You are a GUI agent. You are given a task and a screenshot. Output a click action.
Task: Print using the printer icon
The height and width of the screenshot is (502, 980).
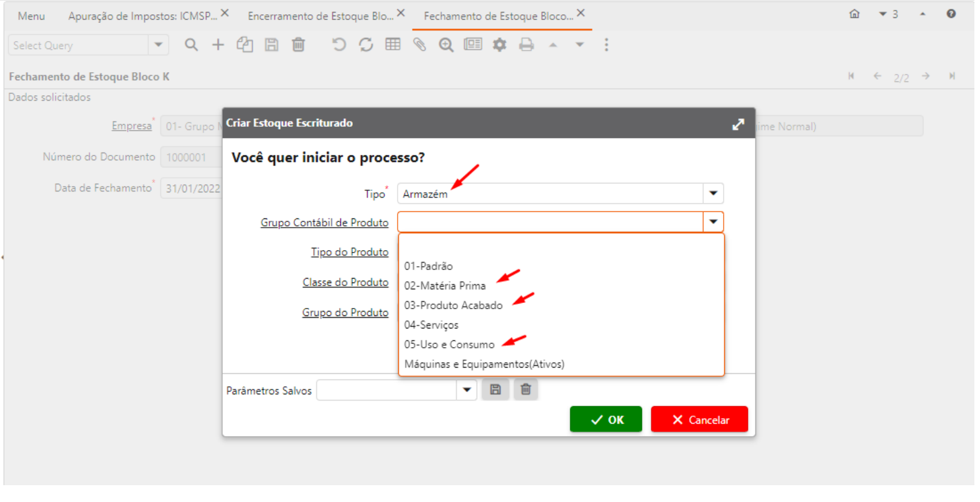point(526,45)
